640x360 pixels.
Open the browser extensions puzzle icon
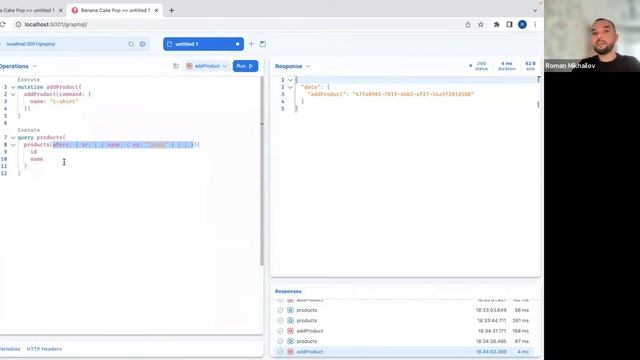click(x=496, y=24)
